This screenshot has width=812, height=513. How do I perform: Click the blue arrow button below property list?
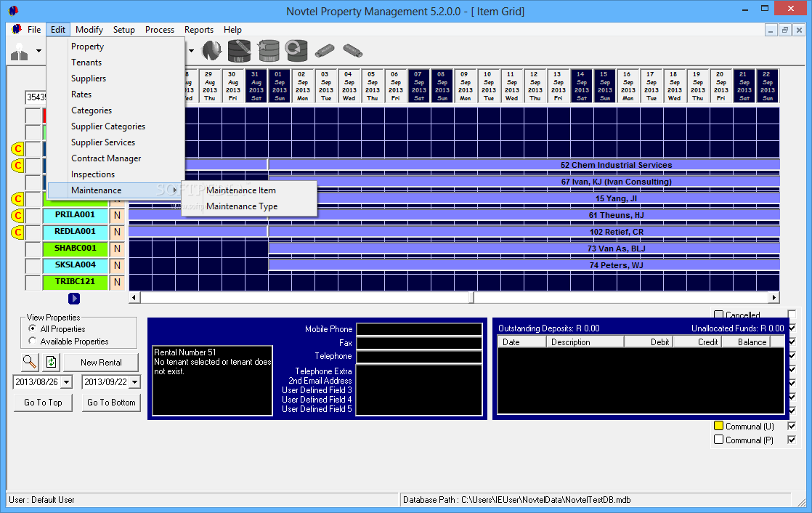pos(74,299)
